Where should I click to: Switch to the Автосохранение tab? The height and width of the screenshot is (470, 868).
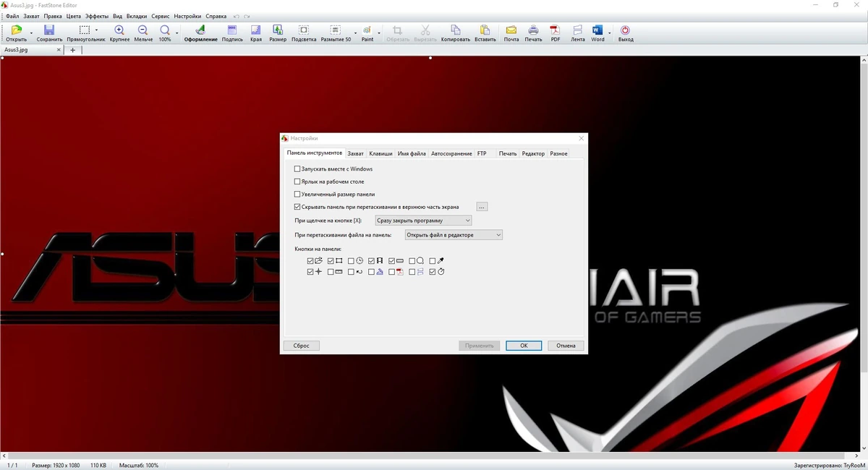click(451, 154)
